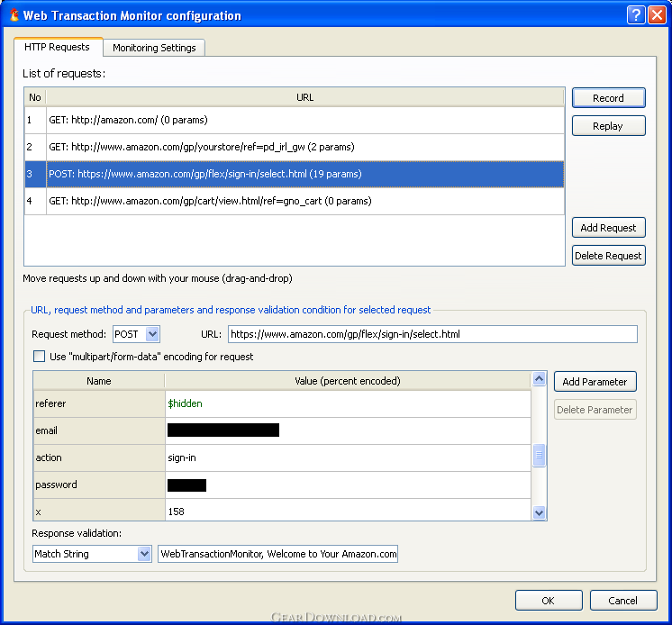This screenshot has width=672, height=625.
Task: Select request 3 POST sign-in row
Action: pyautogui.click(x=295, y=174)
